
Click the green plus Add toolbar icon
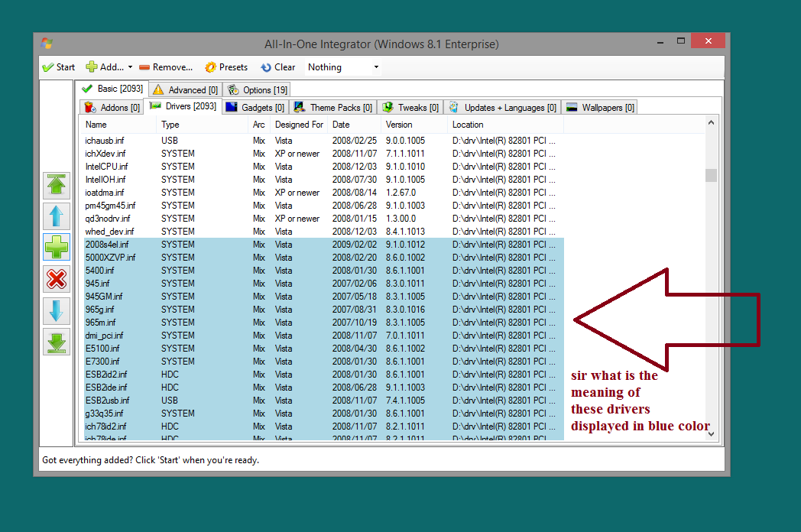[x=92, y=67]
